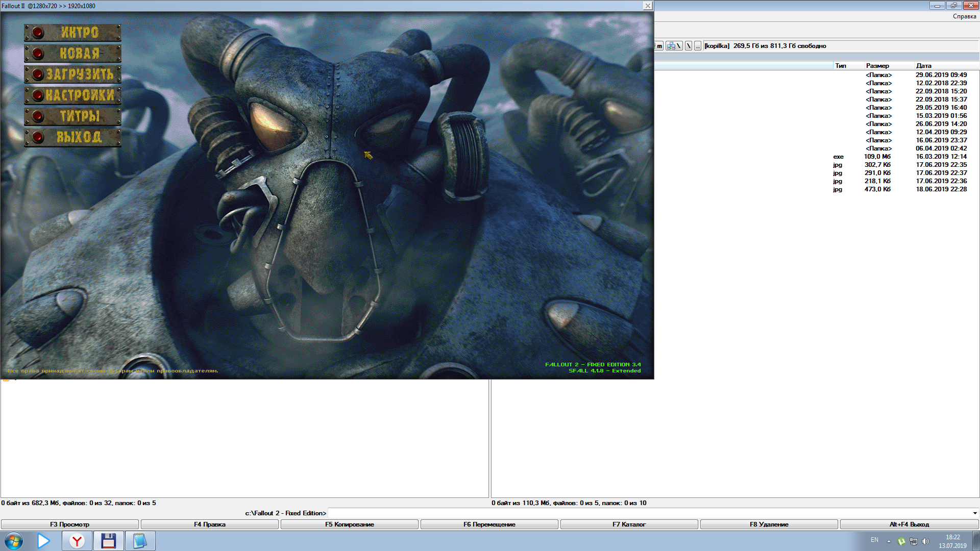
Task: Select folder dated 12.04.2019 09:29
Action: pos(817,132)
